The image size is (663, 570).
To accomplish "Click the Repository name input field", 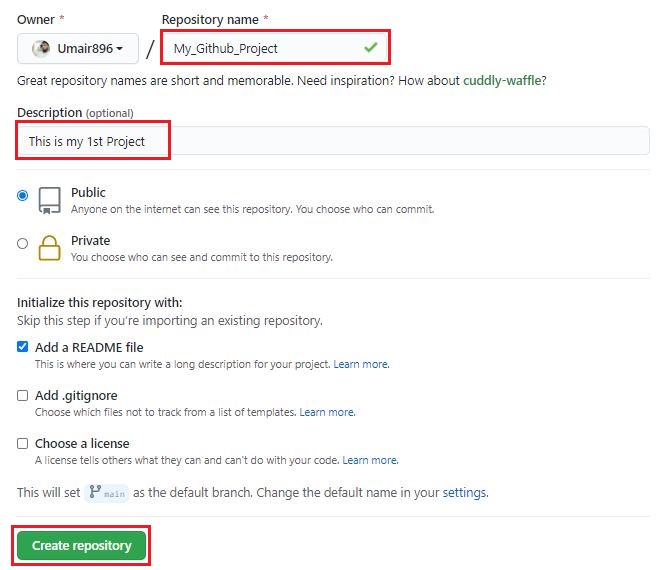I will (x=260, y=48).
